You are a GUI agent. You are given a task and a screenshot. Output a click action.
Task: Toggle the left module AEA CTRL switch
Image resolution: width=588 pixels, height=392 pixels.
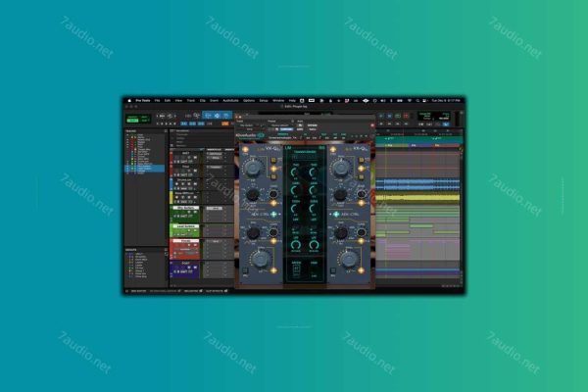click(273, 215)
